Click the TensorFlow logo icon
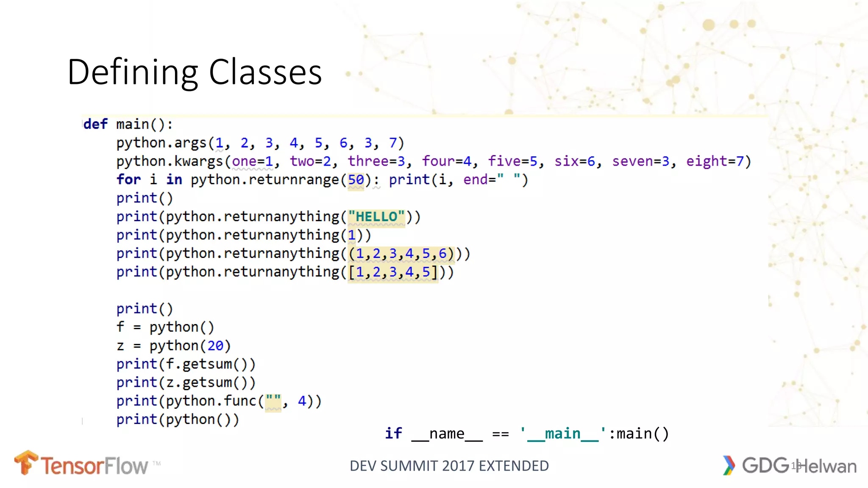 pos(26,463)
